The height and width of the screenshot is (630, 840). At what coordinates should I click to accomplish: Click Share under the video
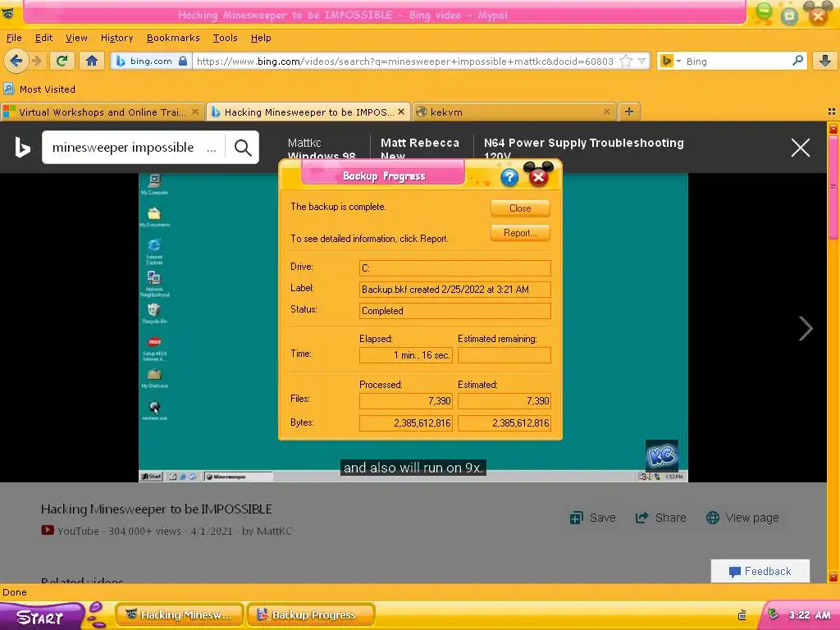click(x=660, y=518)
